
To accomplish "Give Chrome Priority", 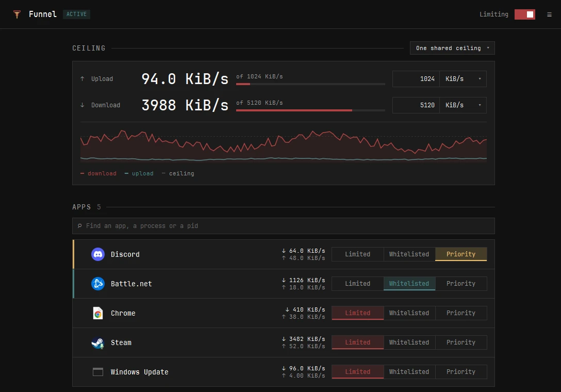I will point(461,313).
